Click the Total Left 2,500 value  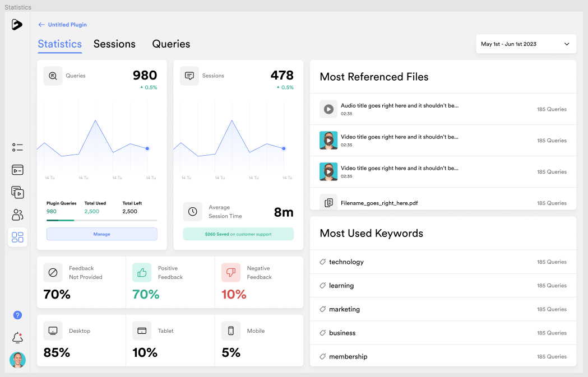[x=129, y=211]
